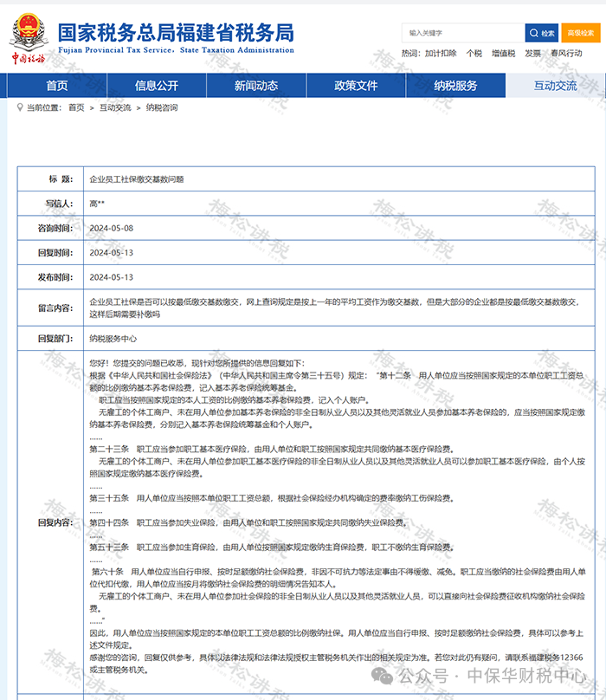Screen dimensions: 606x700
Task: Open the 首页 navigation tab
Action: tap(57, 85)
